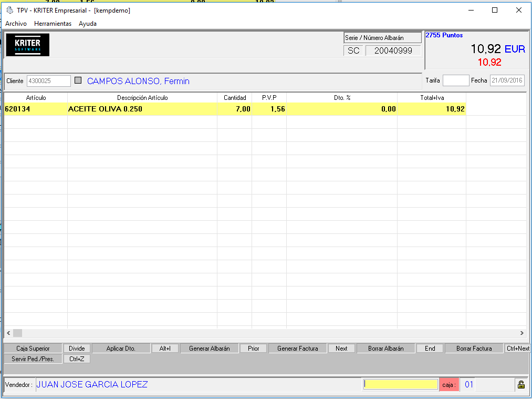Click the KRITER Software logo
Screen dimensions: 532x399
[x=28, y=45]
